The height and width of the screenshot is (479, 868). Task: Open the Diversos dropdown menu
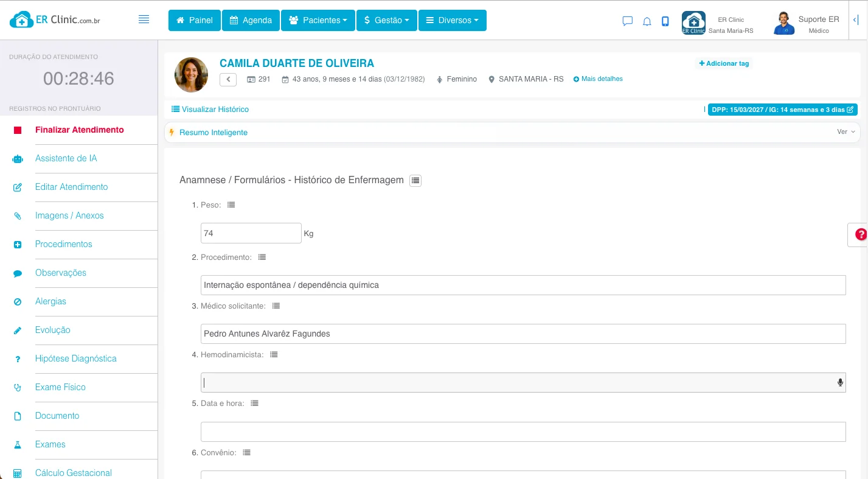click(x=453, y=20)
